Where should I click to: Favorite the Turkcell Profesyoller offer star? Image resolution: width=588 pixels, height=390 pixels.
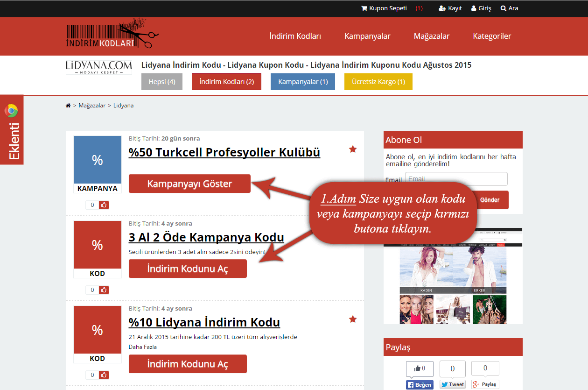click(353, 149)
